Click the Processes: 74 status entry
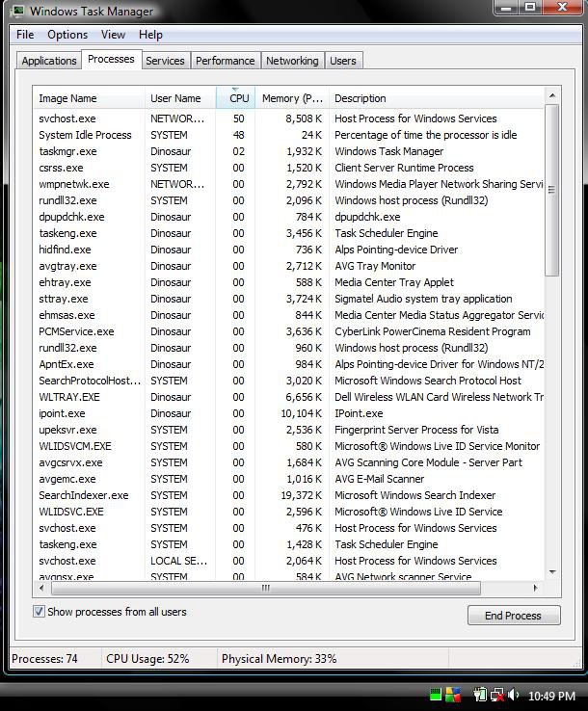 [x=44, y=659]
